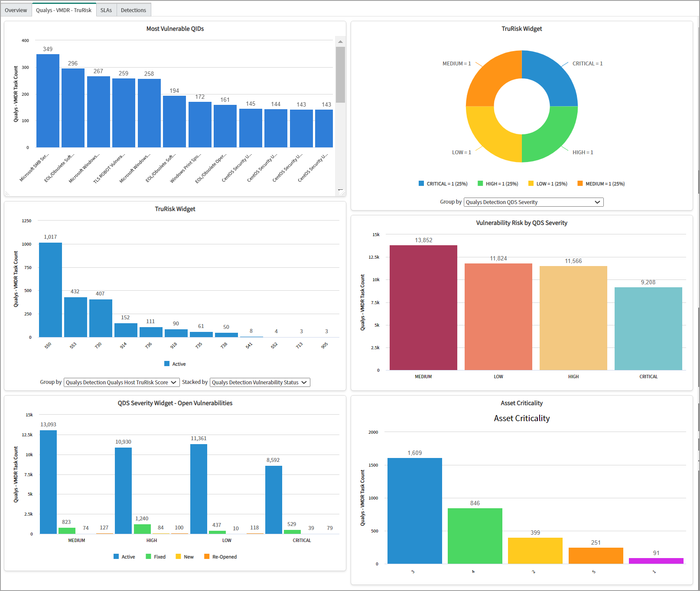
Task: Toggle the Re-Opened legend entry
Action: [x=220, y=556]
